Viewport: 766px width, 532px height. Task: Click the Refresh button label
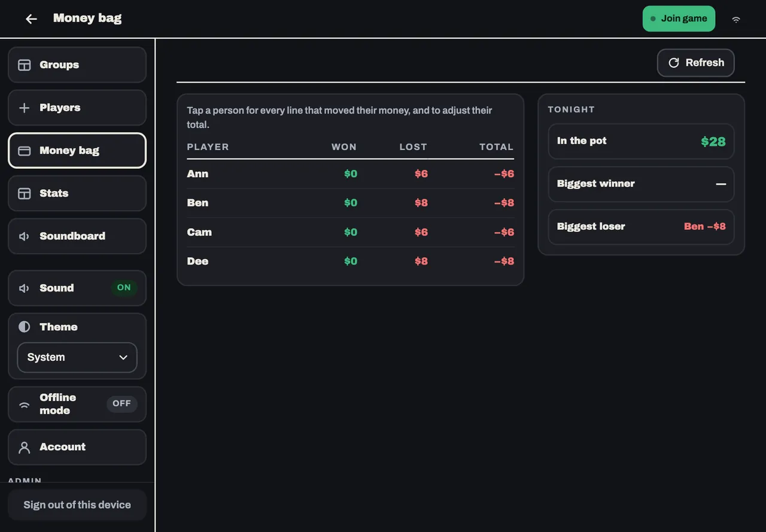705,63
